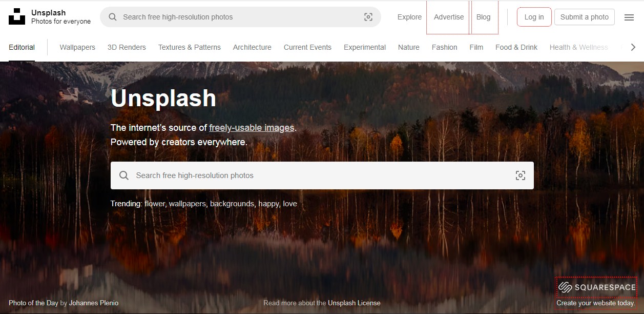Image resolution: width=644 pixels, height=314 pixels.
Task: Click Create your website today text
Action: (596, 303)
